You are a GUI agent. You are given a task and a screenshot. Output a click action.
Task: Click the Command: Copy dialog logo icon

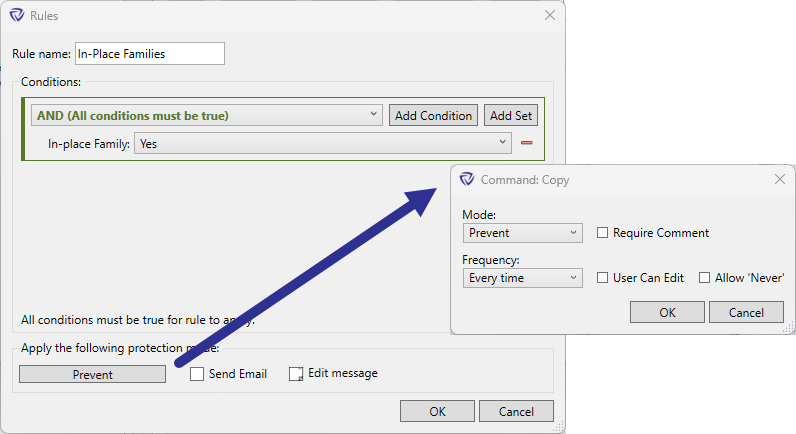pyautogui.click(x=467, y=179)
